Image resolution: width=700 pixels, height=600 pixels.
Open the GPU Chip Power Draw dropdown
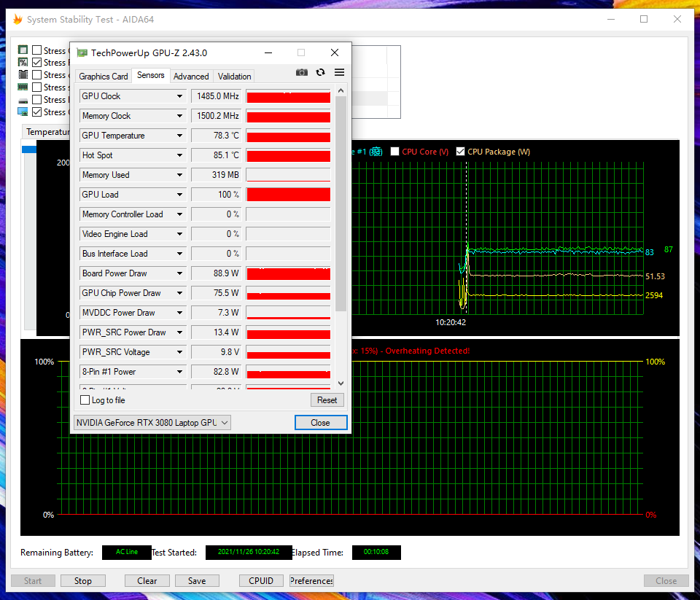(179, 293)
